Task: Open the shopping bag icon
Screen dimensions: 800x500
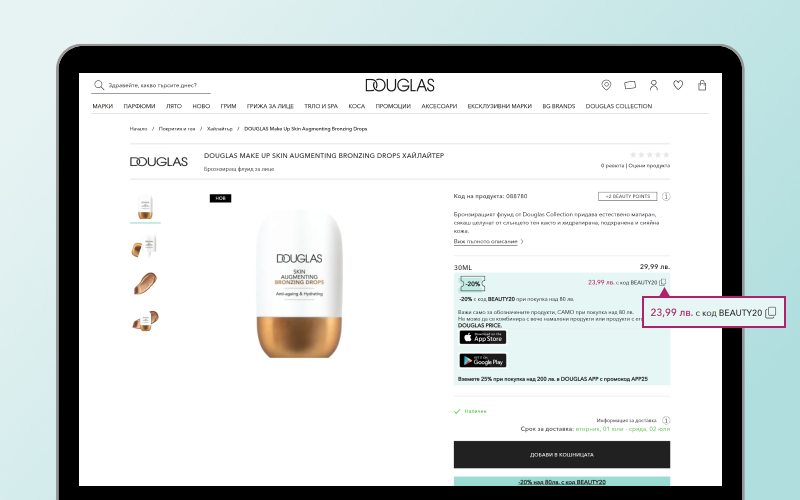Action: pyautogui.click(x=702, y=85)
